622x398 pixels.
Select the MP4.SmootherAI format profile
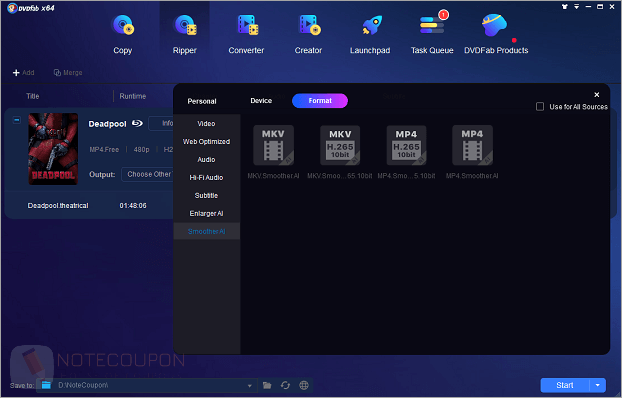tap(472, 152)
